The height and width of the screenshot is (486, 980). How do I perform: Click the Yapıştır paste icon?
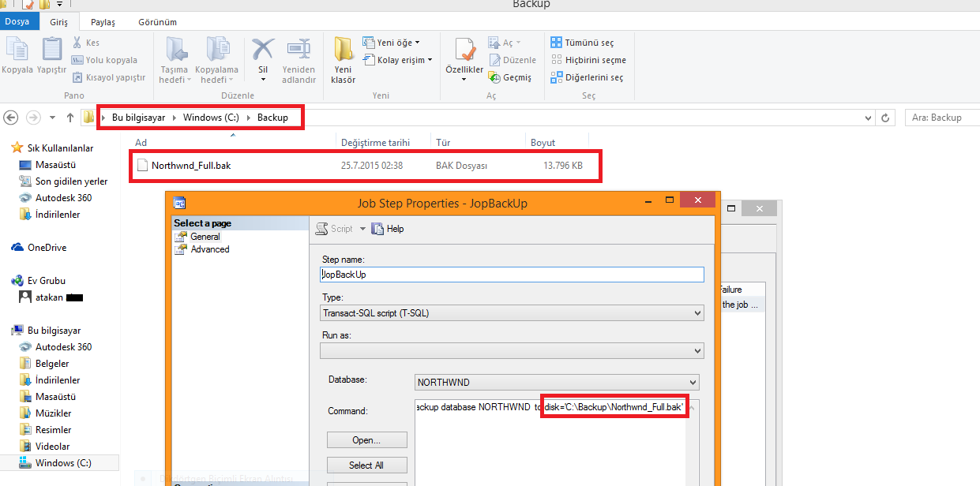pos(51,50)
